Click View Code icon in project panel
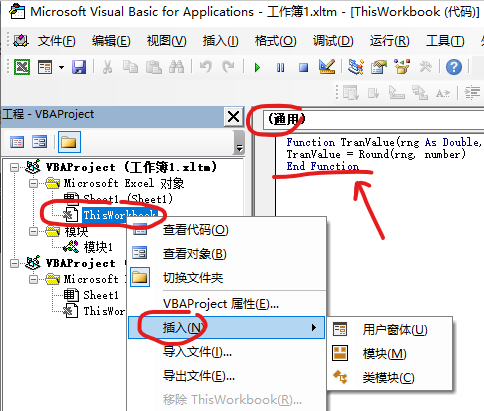The image size is (484, 411). point(17,142)
